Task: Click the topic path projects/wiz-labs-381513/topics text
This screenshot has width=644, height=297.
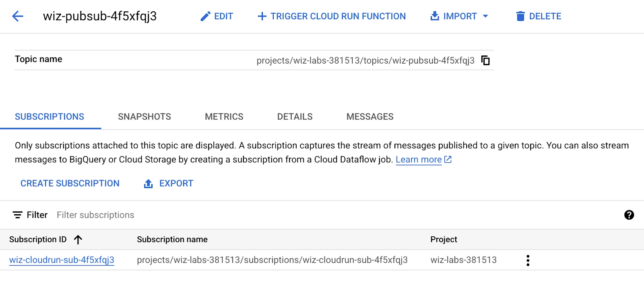Action: (x=365, y=60)
